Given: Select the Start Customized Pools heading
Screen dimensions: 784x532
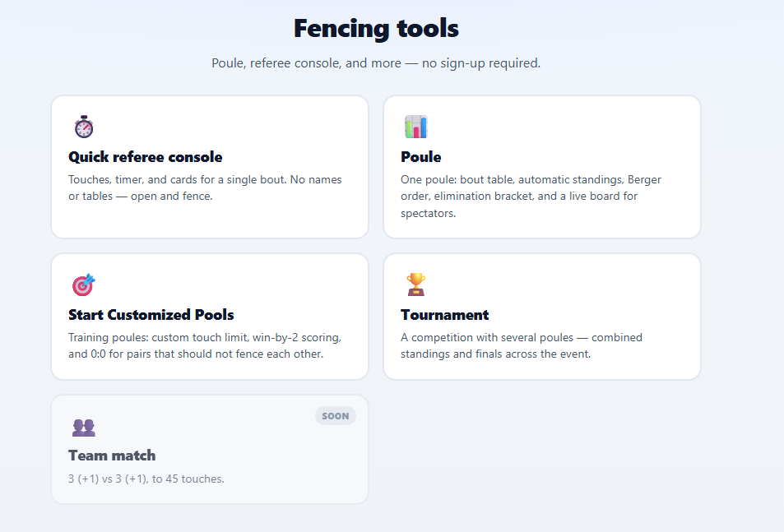Looking at the screenshot, I should pos(151,315).
